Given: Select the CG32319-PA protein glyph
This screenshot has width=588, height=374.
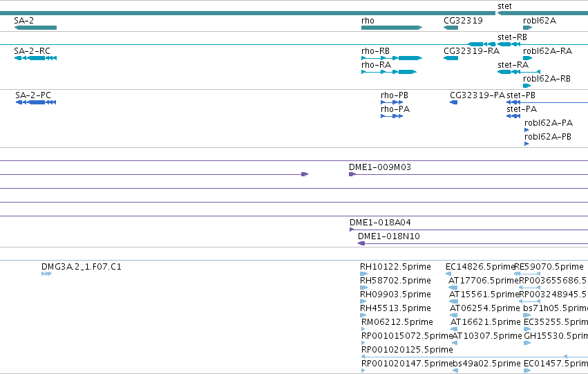Looking at the screenshot, I should click(454, 102).
